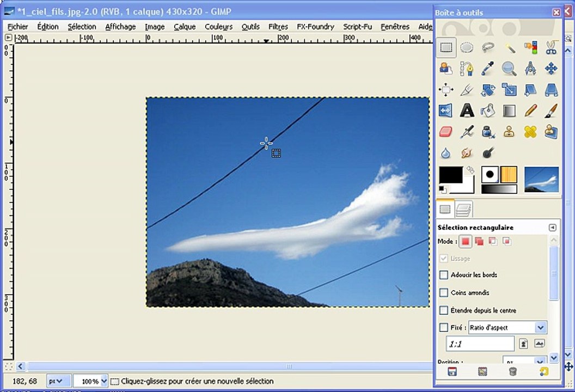
Task: Click the black foreground color swatch
Action: tap(451, 175)
